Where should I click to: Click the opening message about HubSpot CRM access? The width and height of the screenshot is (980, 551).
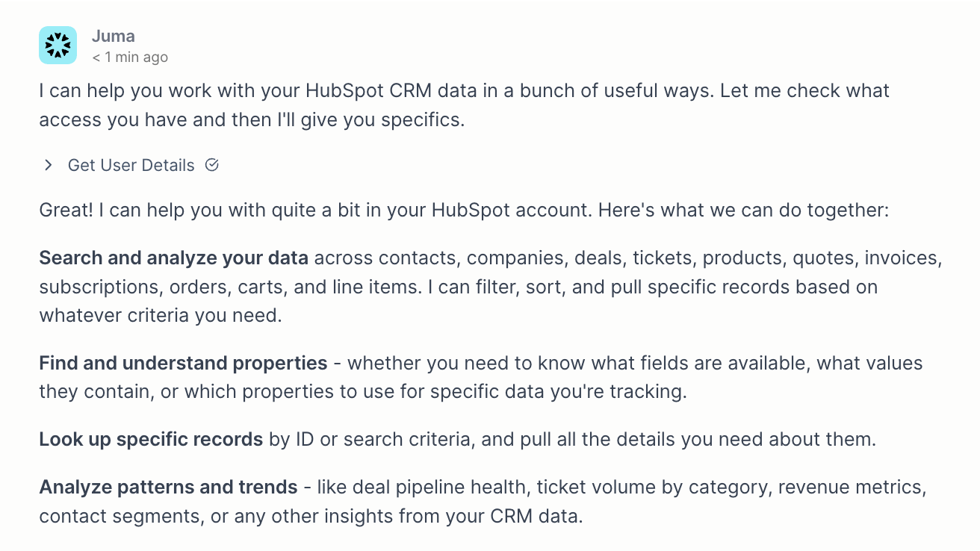pos(463,105)
